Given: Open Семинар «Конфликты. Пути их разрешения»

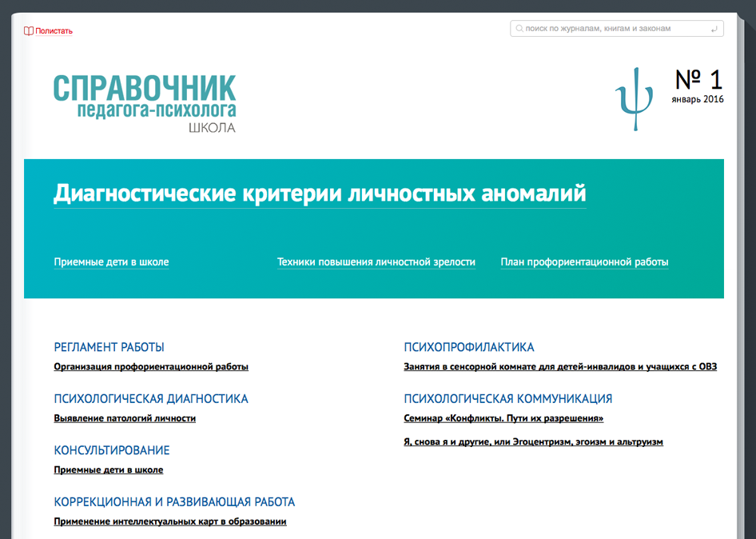Looking at the screenshot, I should click(x=503, y=418).
